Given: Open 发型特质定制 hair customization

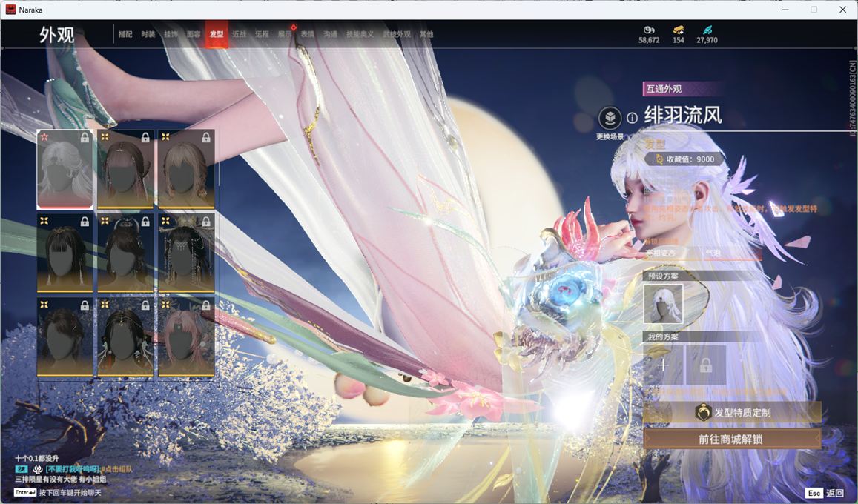Looking at the screenshot, I should pos(732,413).
